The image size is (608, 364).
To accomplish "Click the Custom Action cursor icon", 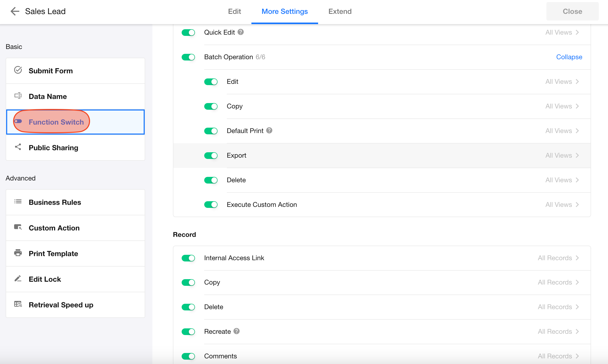I will 18,227.
